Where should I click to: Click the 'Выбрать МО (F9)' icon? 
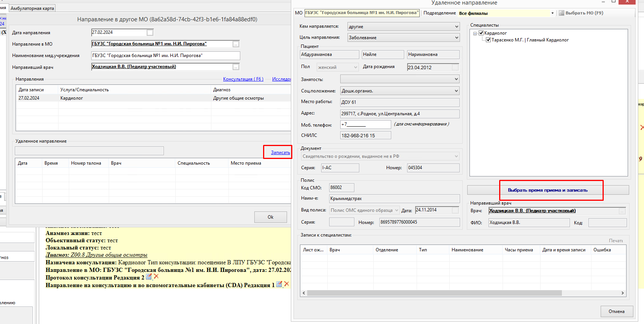[x=561, y=13]
